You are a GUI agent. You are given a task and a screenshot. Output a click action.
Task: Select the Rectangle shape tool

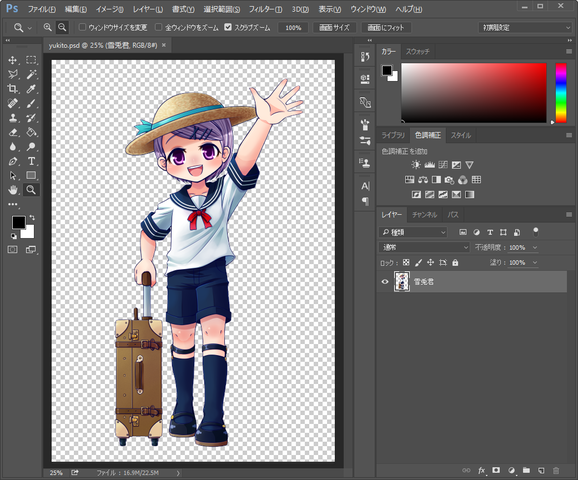point(31,175)
